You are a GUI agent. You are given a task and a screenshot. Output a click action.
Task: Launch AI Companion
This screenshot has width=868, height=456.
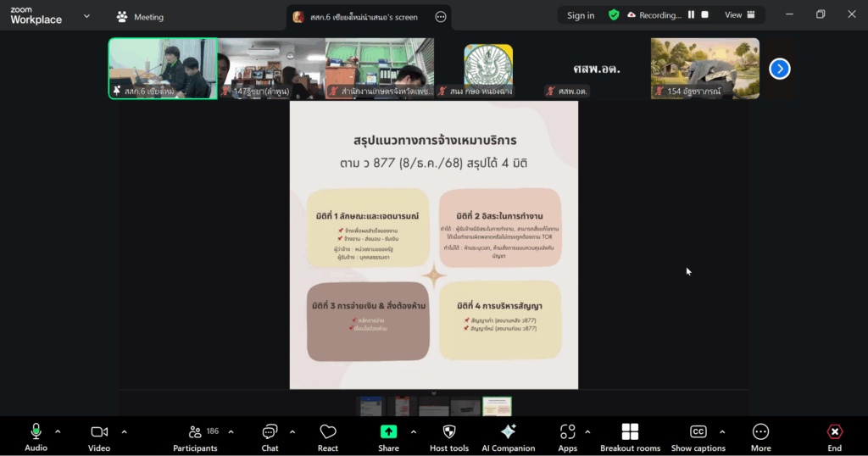[x=508, y=433]
